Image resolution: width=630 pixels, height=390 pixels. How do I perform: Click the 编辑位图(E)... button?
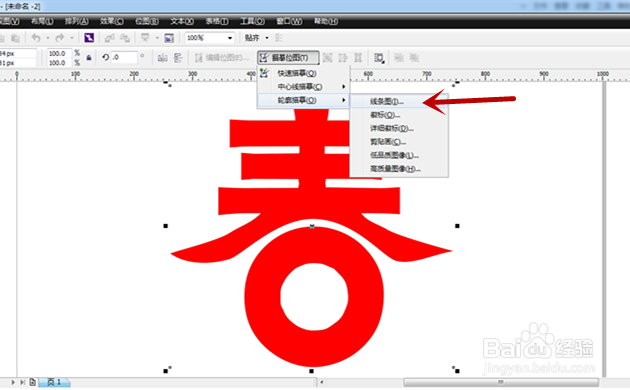coord(222,58)
